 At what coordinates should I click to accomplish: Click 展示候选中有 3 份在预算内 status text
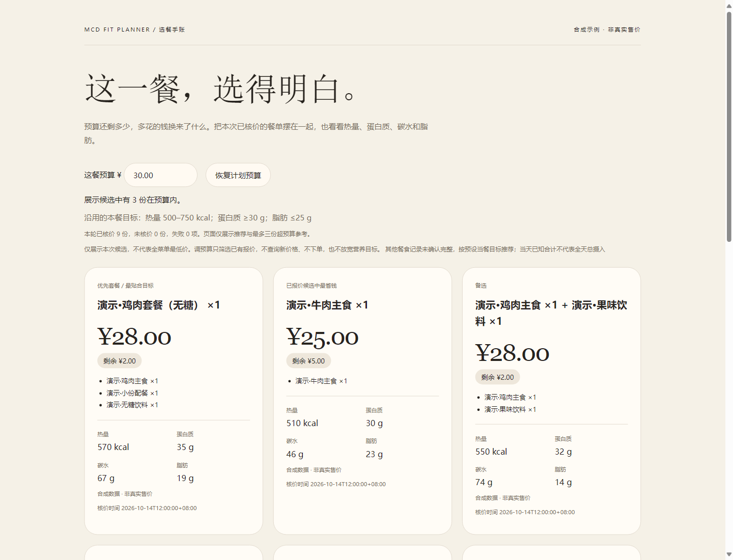[133, 200]
